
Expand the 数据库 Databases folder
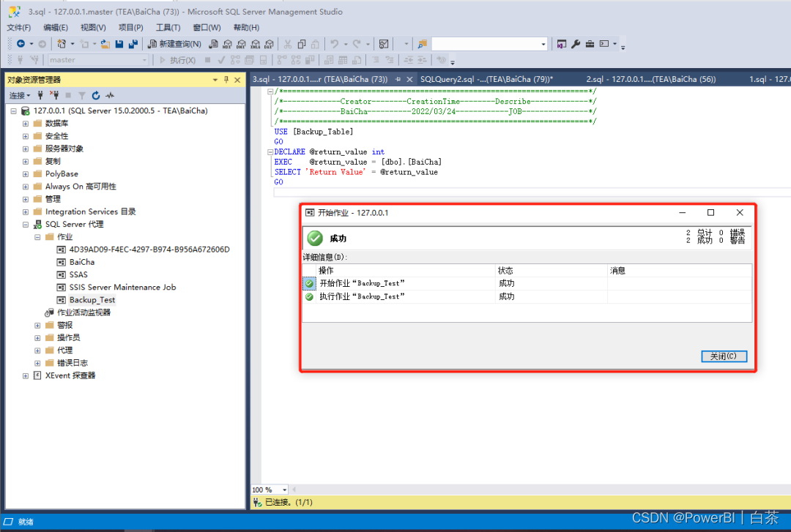pos(25,124)
